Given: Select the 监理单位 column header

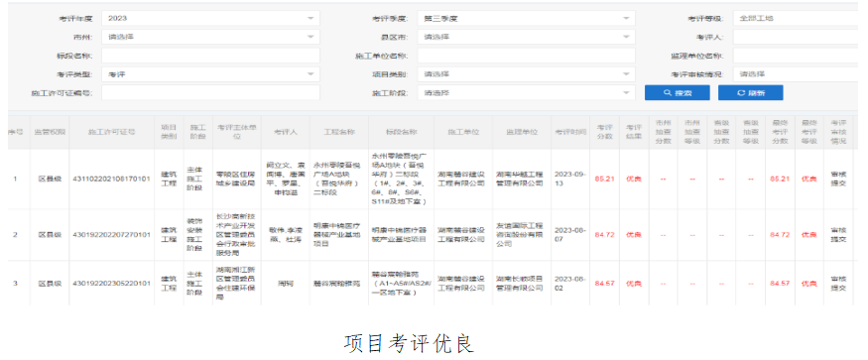Looking at the screenshot, I should tap(522, 132).
